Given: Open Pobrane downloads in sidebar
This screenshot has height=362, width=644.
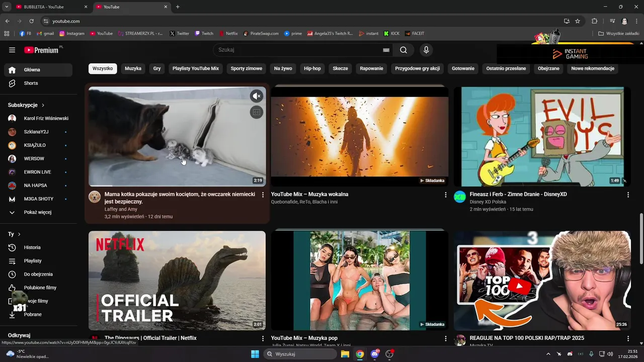Looking at the screenshot, I should point(38,314).
